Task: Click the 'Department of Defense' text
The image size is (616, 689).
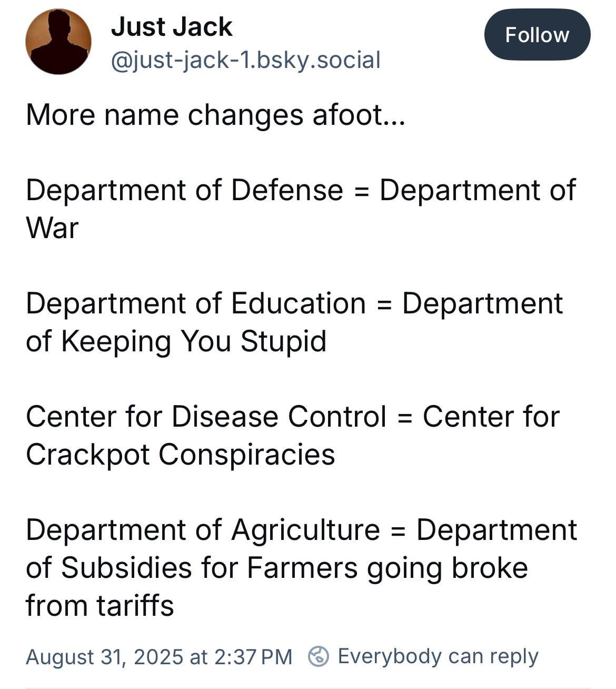Action: click(184, 190)
